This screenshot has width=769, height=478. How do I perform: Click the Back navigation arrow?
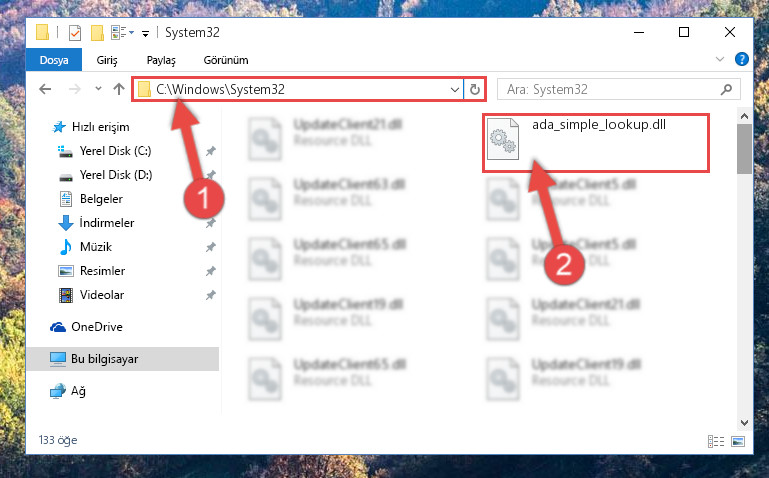click(45, 89)
